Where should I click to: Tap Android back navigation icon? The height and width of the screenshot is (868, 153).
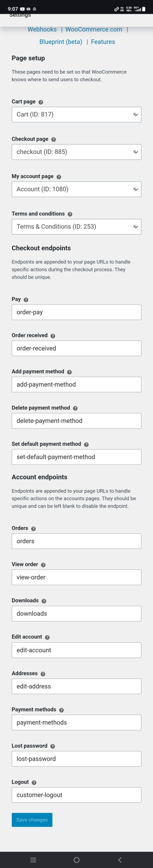click(120, 860)
